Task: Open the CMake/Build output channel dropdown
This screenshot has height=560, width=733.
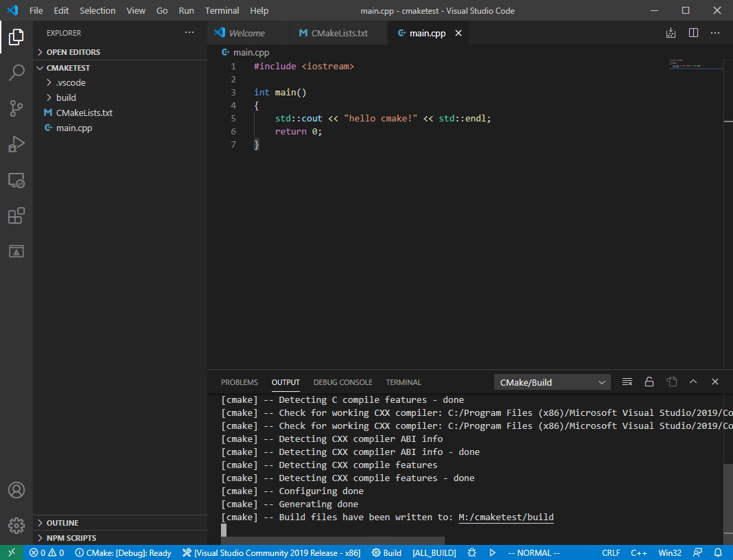Action: [552, 382]
